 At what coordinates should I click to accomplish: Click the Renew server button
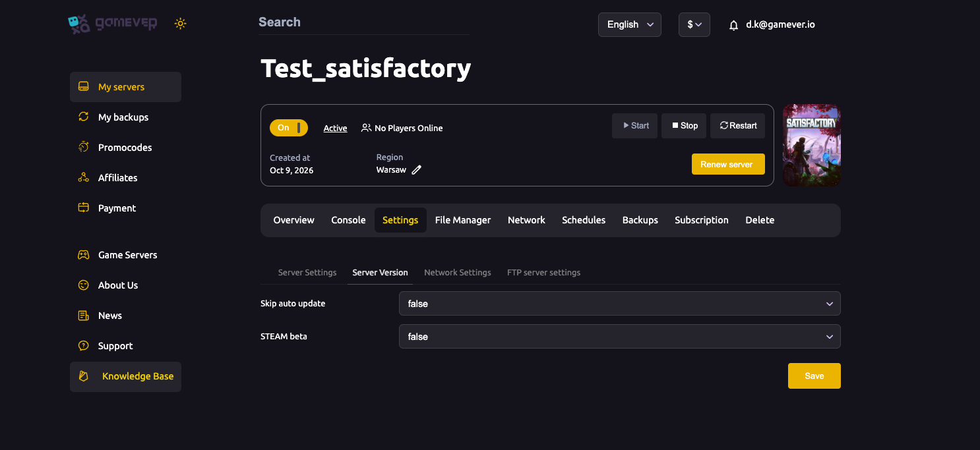tap(728, 164)
